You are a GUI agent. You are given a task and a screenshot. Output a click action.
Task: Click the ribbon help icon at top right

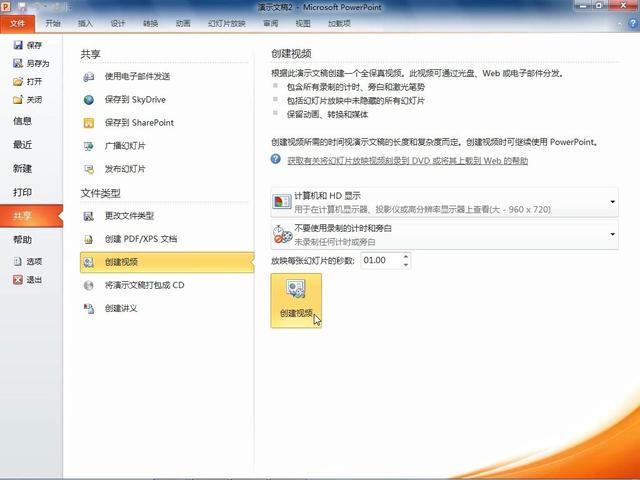[633, 24]
